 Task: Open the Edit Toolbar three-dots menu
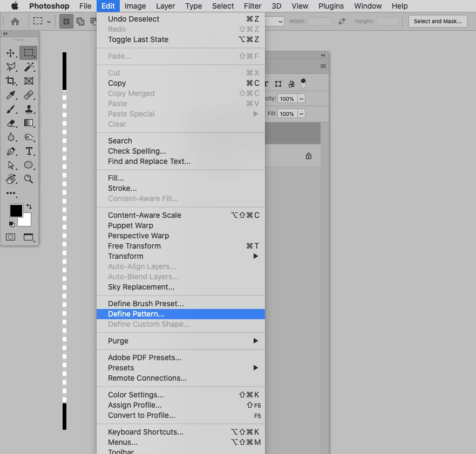pyautogui.click(x=11, y=193)
